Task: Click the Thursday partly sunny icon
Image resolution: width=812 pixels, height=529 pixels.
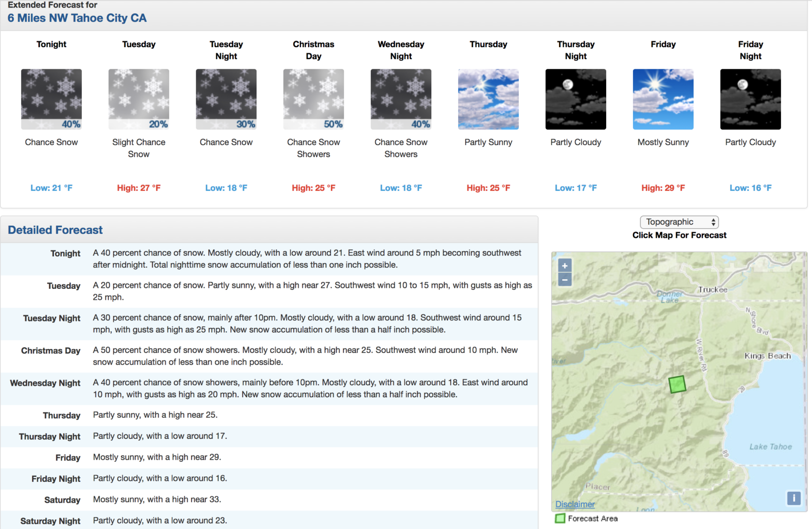Action: tap(488, 99)
